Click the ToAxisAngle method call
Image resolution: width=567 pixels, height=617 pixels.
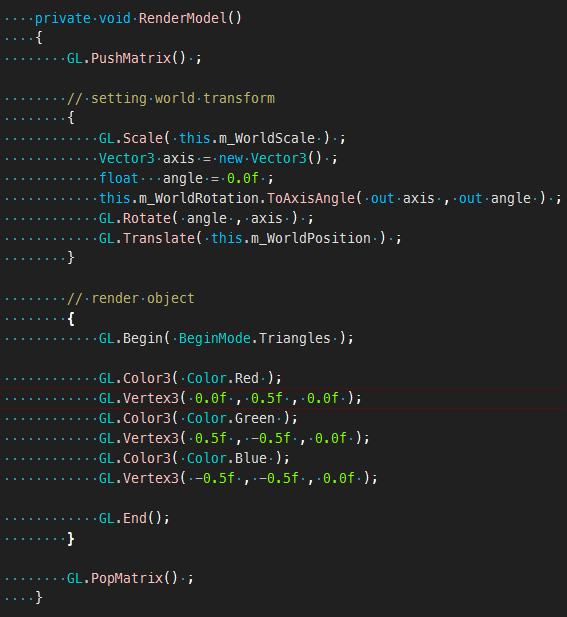click(x=311, y=198)
